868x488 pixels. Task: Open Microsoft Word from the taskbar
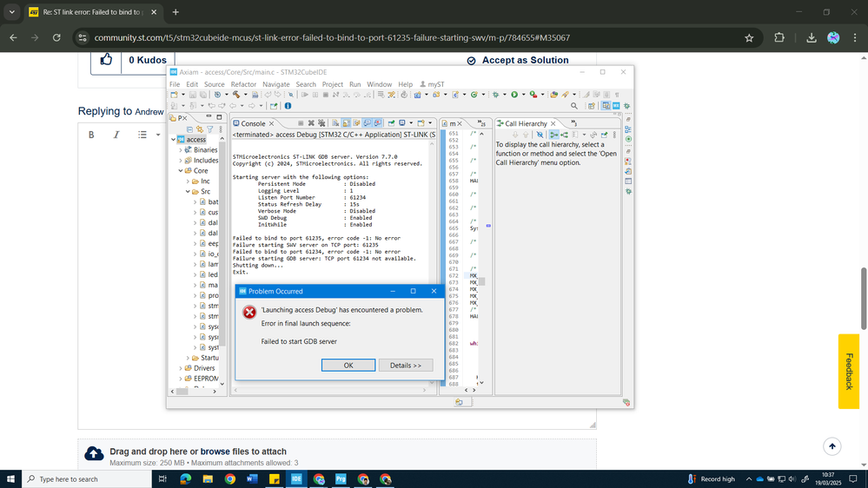click(252, 478)
